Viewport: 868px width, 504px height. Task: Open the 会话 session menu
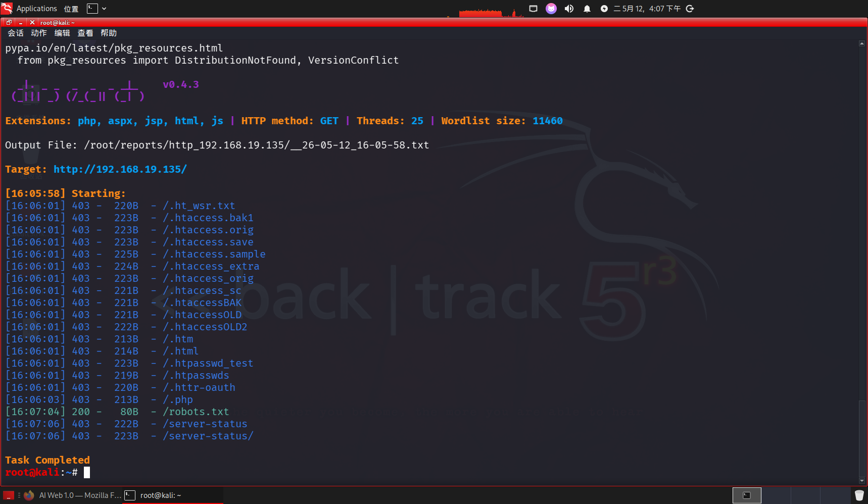tap(16, 33)
